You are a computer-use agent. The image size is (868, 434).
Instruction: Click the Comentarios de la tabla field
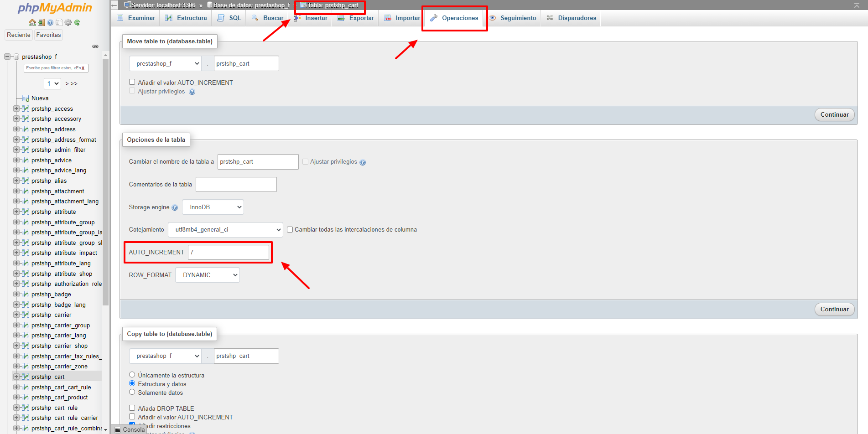click(x=236, y=184)
